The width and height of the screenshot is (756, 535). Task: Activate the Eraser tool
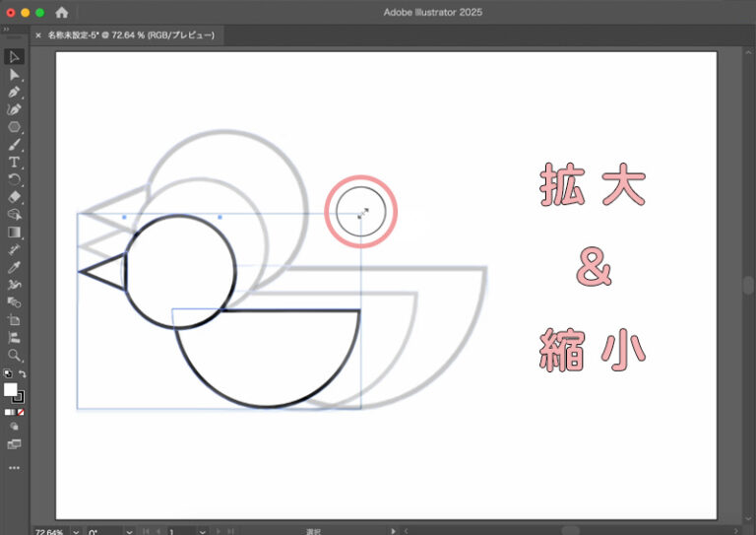tap(15, 196)
